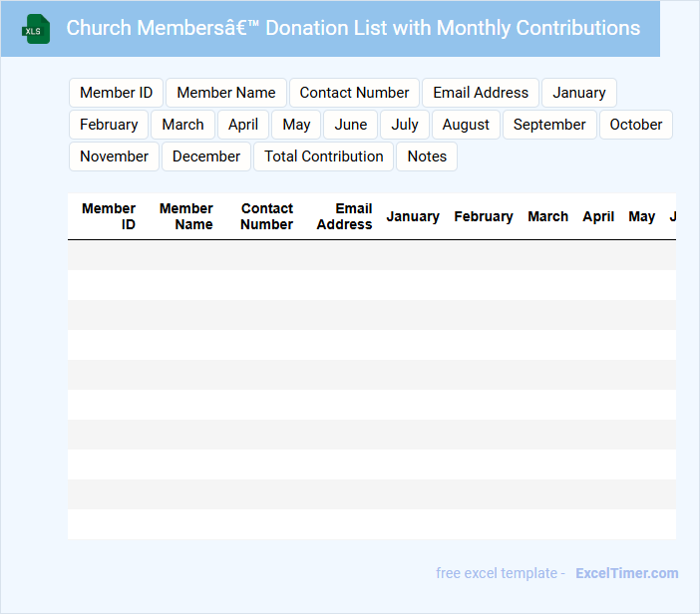Select the Member Name tag
This screenshot has width=700, height=614.
tap(226, 93)
